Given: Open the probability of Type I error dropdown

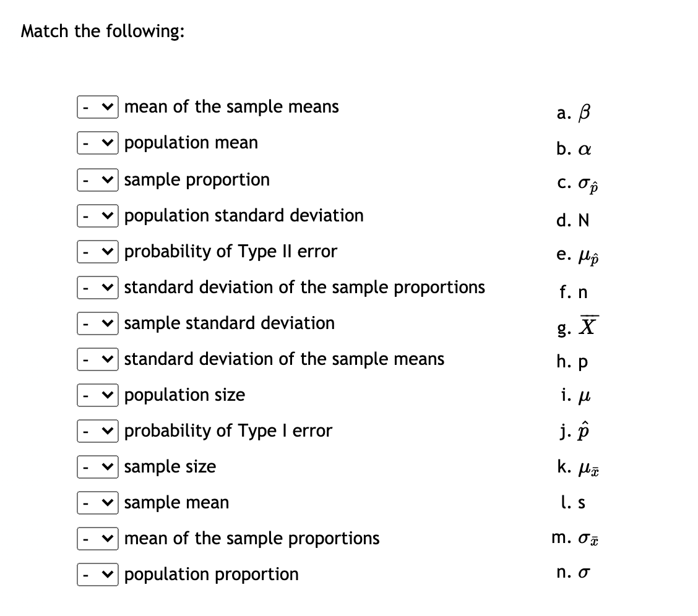Looking at the screenshot, I should coord(97,430).
